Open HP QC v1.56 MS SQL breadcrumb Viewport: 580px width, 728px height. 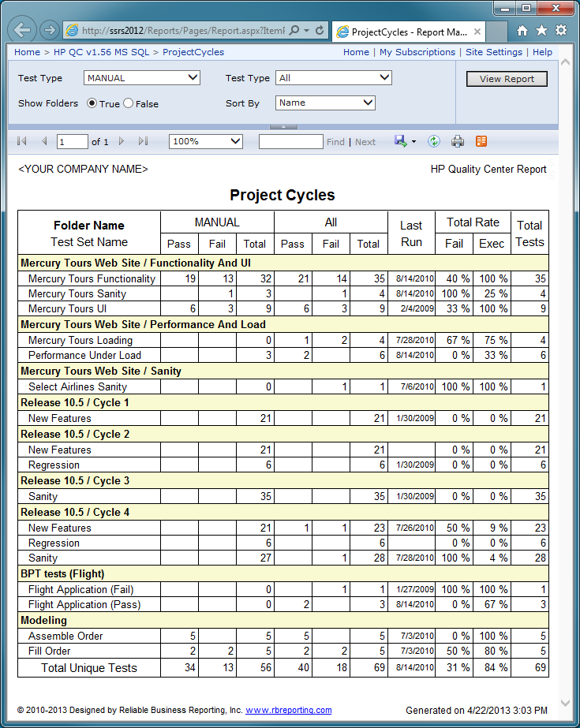(101, 52)
